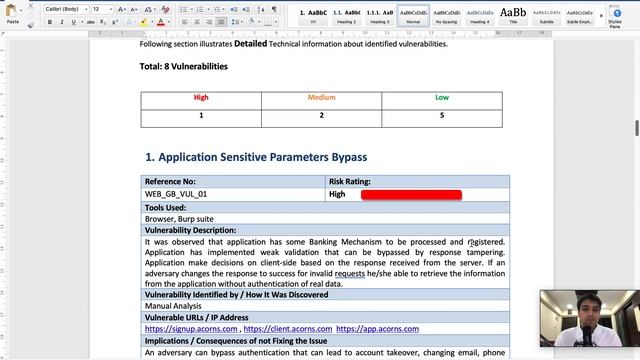The height and width of the screenshot is (360, 640).
Task: Click the vertical scrollbar thumb
Action: pos(637,128)
